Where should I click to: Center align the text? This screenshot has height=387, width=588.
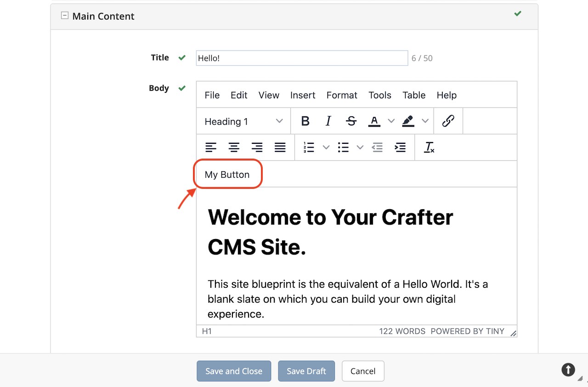pyautogui.click(x=234, y=148)
